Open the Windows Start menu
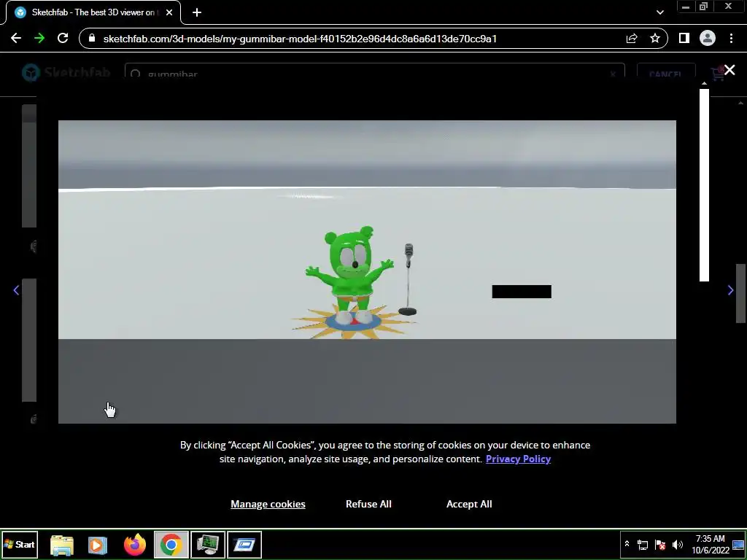Screen dimensions: 747x560 click(20, 544)
